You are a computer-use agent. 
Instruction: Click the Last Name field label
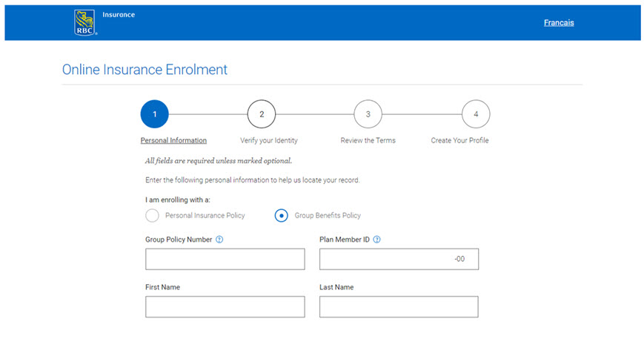click(336, 287)
